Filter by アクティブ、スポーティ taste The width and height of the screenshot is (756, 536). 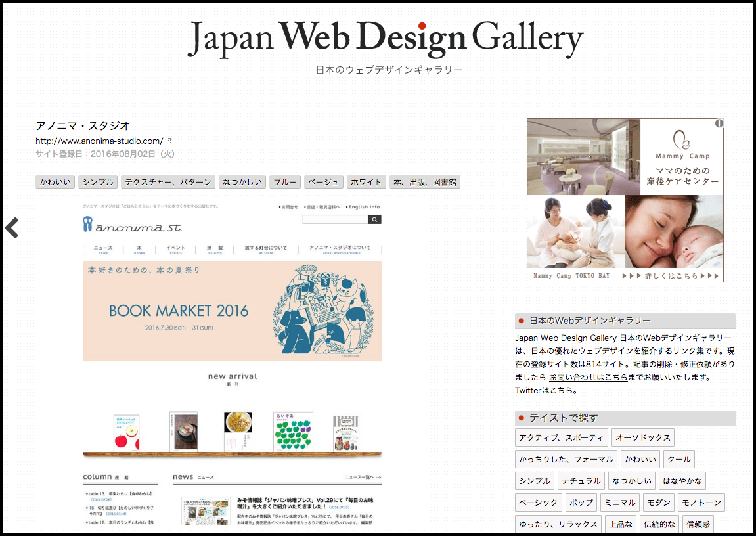[x=561, y=437]
